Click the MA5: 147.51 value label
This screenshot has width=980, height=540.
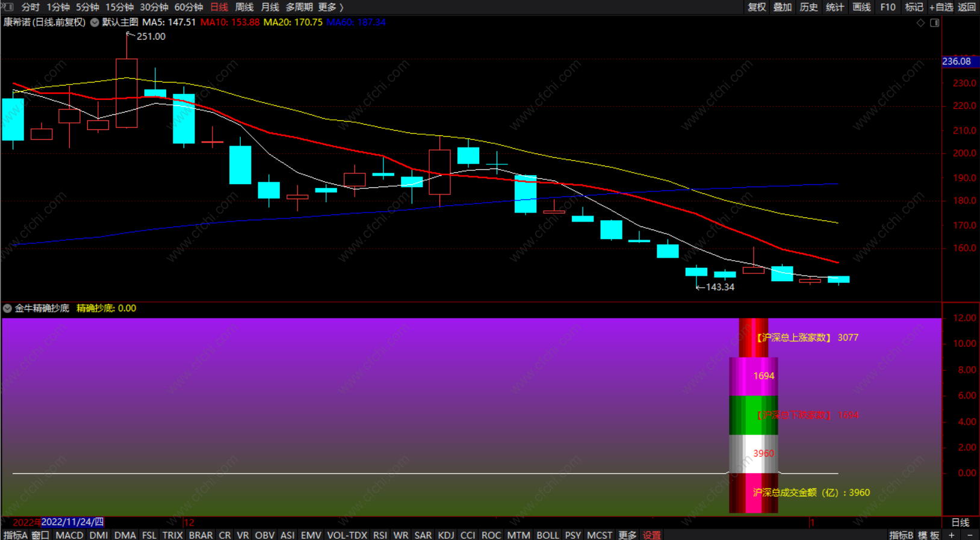[x=169, y=22]
